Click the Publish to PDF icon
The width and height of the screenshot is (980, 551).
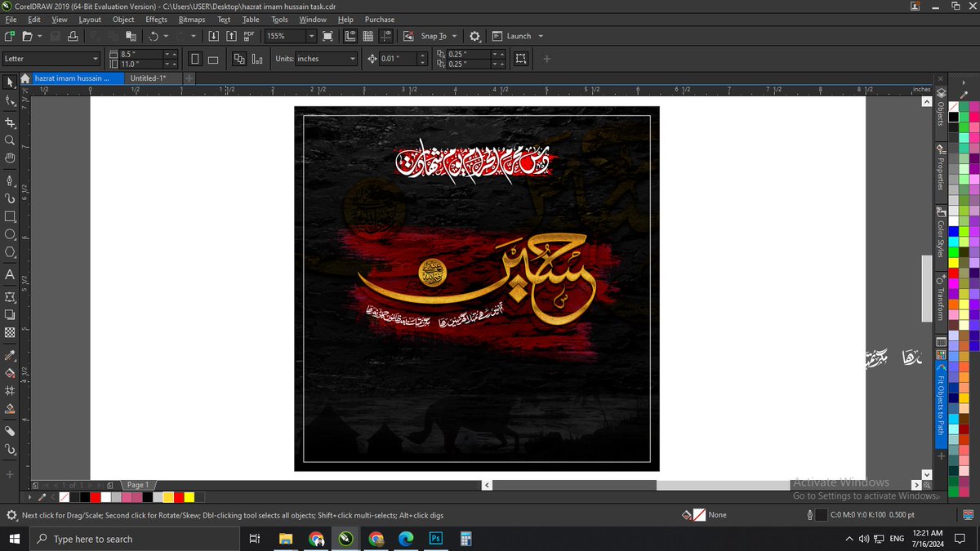249,36
